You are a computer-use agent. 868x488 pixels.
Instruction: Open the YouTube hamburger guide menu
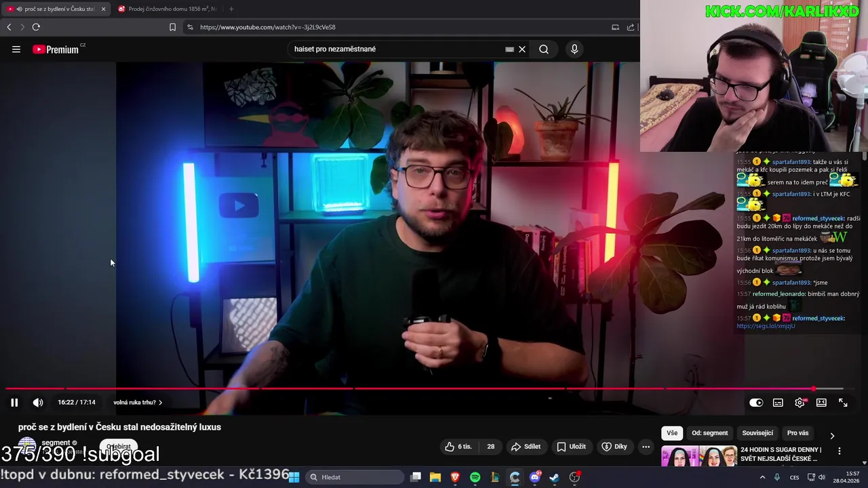click(16, 49)
